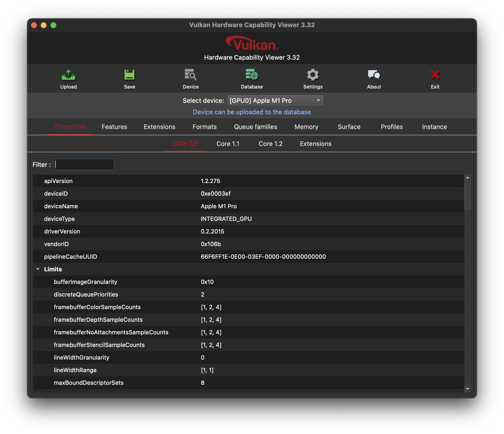Select the Core 1.2 sub-tab
This screenshot has width=504, height=434.
point(270,144)
